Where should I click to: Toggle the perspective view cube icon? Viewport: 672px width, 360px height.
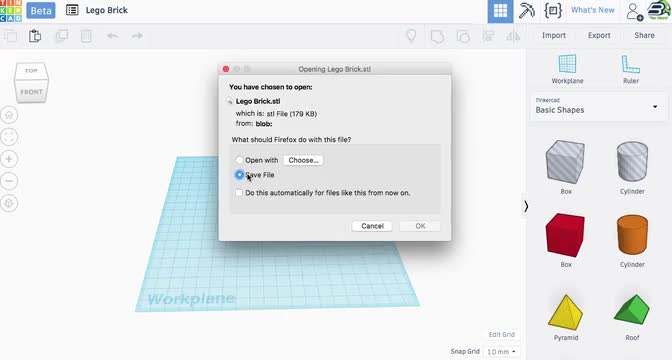coord(9,203)
